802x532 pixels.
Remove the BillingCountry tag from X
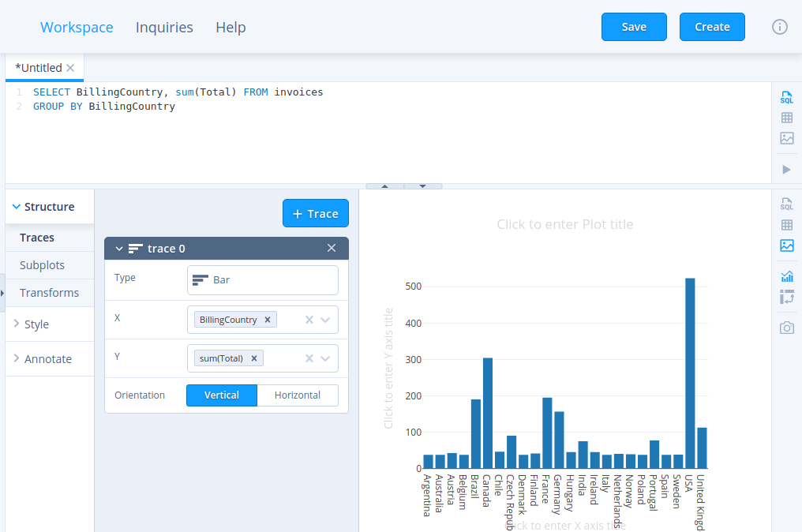tap(268, 320)
